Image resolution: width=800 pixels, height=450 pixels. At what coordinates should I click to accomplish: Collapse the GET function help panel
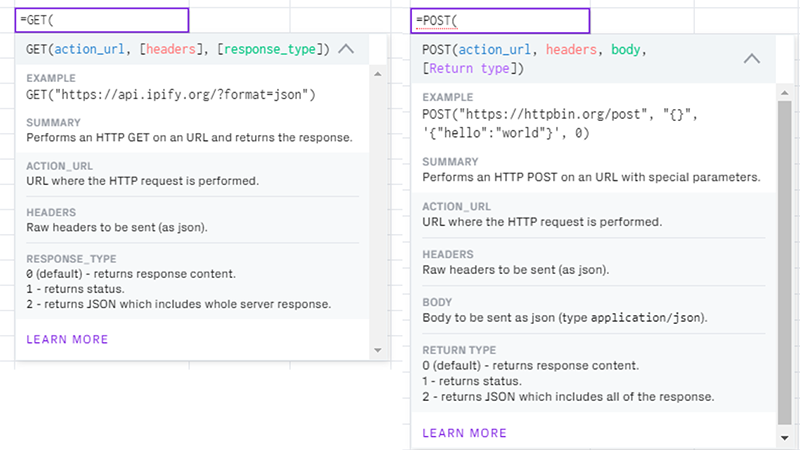click(x=347, y=48)
